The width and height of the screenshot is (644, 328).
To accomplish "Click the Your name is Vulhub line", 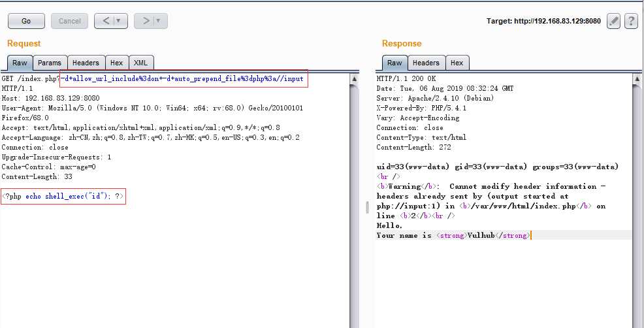I will pyautogui.click(x=453, y=235).
